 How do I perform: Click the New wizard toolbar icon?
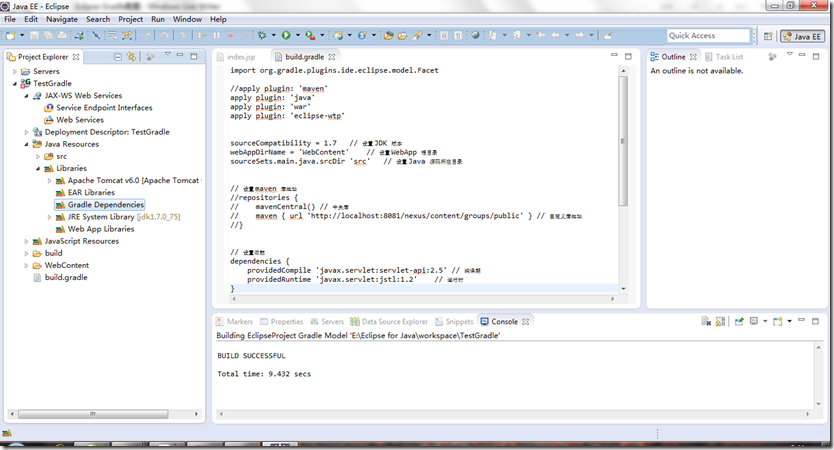[x=10, y=36]
